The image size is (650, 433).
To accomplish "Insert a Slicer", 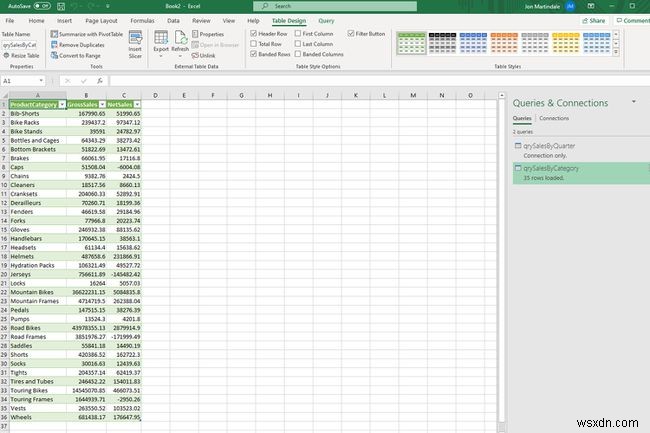I will point(135,44).
